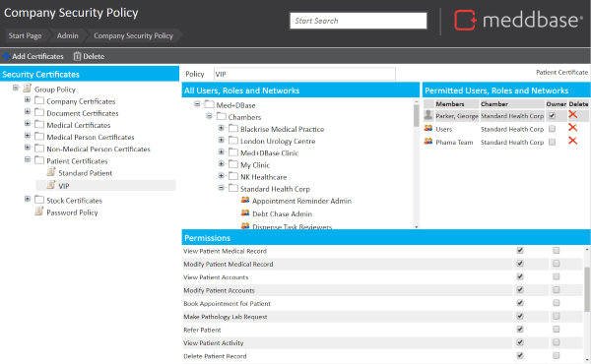The image size is (591, 364).
Task: Click the Debt Chase Admin role icon
Action: click(x=245, y=213)
